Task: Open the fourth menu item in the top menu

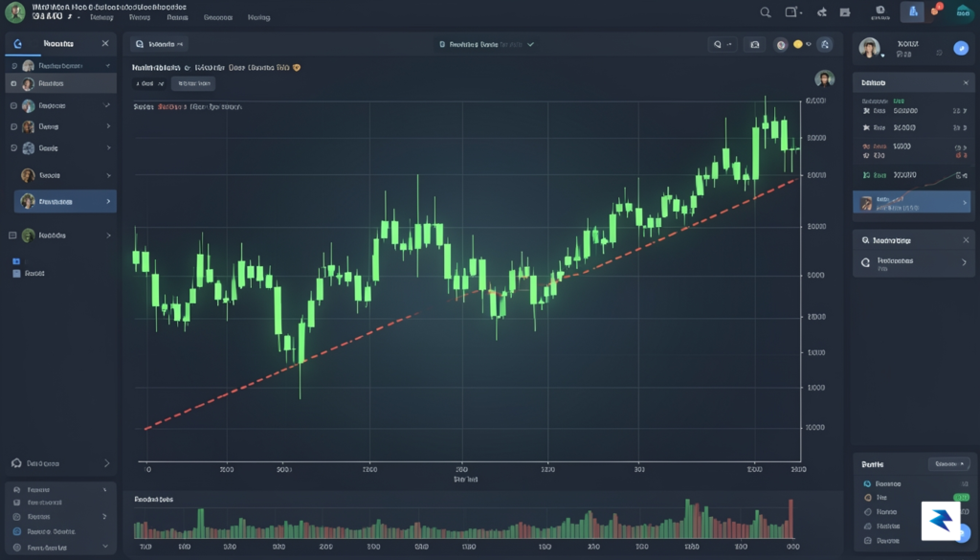Action: point(218,17)
